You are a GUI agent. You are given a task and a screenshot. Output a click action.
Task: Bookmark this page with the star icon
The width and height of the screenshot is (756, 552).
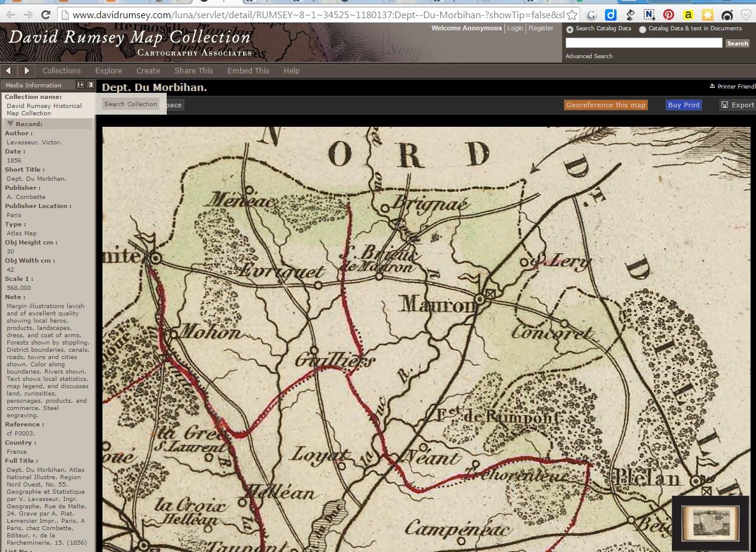[x=572, y=15]
